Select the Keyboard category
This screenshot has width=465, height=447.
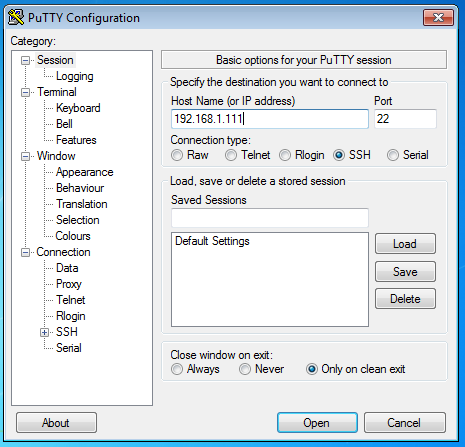point(78,108)
